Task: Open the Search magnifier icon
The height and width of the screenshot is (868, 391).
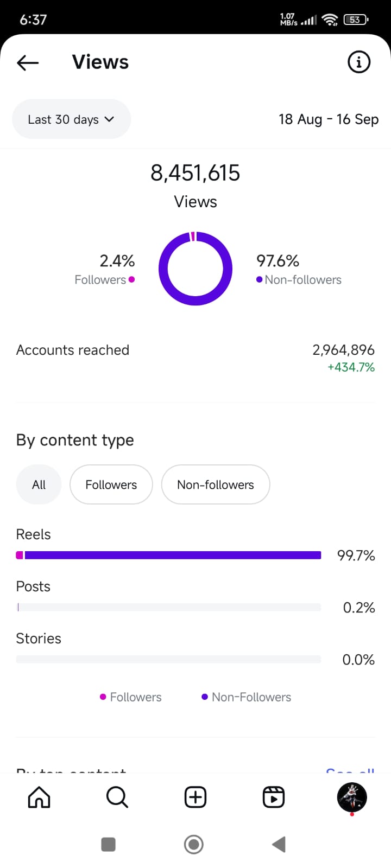Action: (x=117, y=797)
